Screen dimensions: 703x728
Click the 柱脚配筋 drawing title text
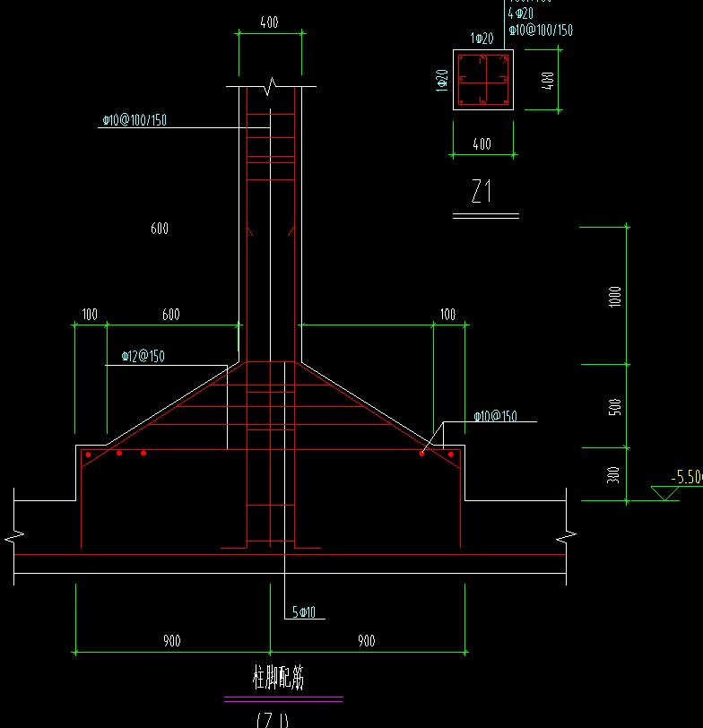(x=279, y=679)
